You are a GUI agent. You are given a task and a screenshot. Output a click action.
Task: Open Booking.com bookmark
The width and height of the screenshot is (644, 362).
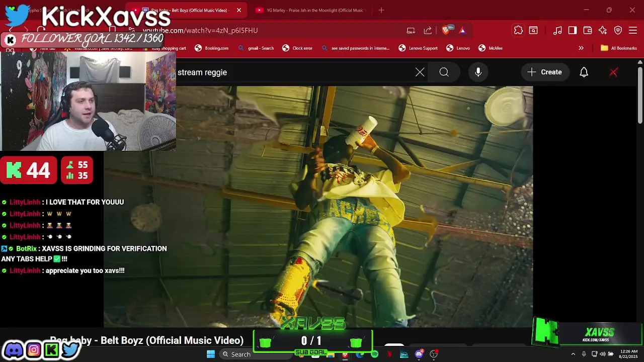click(211, 48)
